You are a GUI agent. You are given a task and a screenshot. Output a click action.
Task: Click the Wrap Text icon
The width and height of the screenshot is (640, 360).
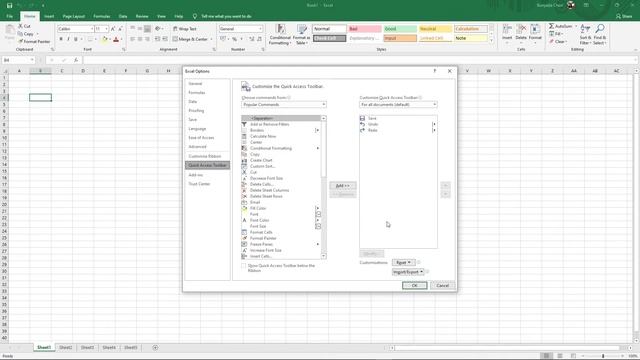[175, 29]
